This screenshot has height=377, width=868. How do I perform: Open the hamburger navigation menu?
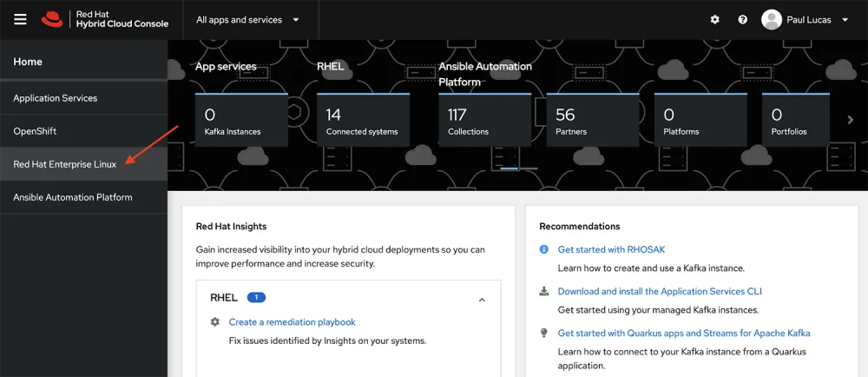20,19
